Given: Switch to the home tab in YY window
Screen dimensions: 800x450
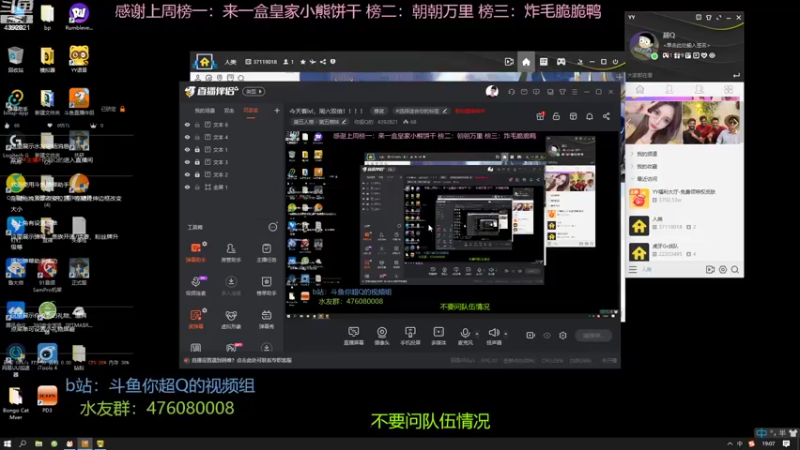Looking at the screenshot, I should coord(639,89).
